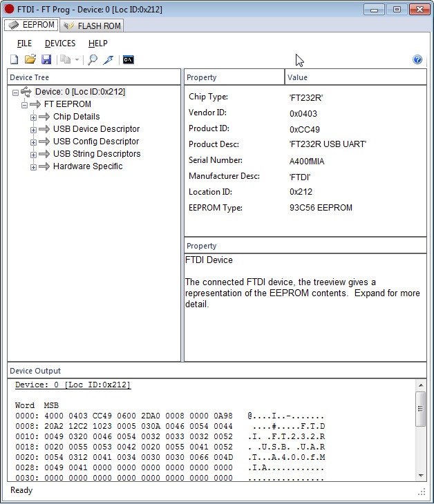
Task: Click Product Desc value 'FT232R USB UART'
Action: click(328, 144)
